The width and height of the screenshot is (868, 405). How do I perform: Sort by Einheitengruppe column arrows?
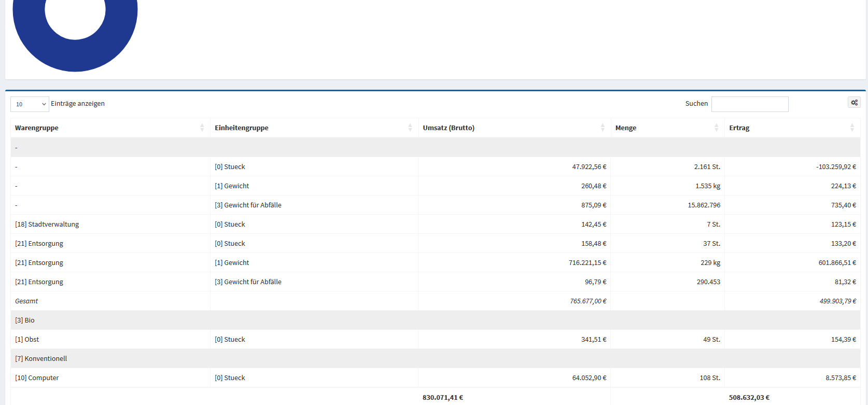[410, 128]
